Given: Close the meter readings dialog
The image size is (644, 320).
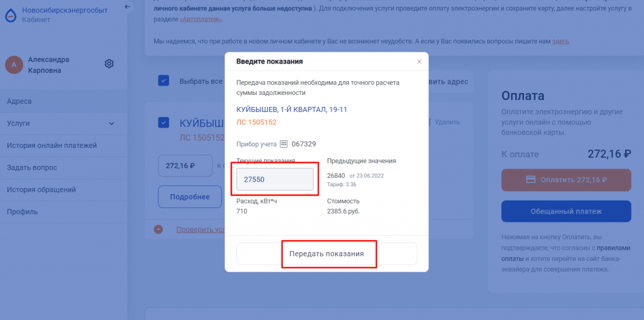Looking at the screenshot, I should (x=419, y=62).
